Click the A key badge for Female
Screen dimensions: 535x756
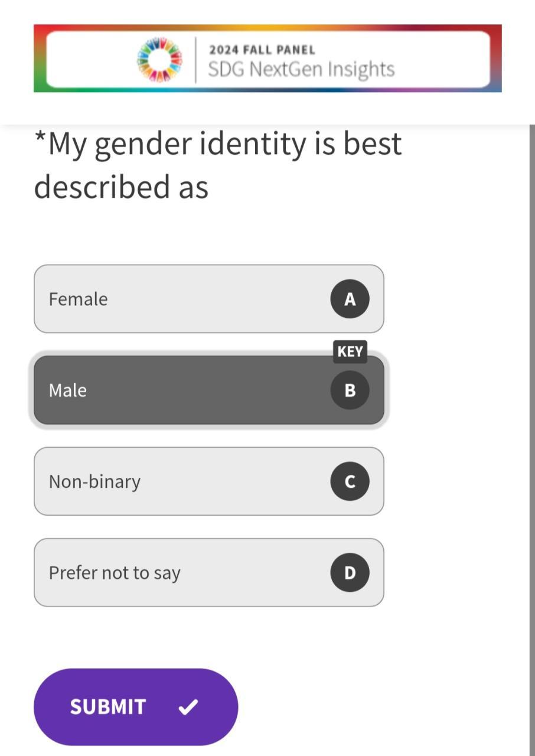pos(350,299)
